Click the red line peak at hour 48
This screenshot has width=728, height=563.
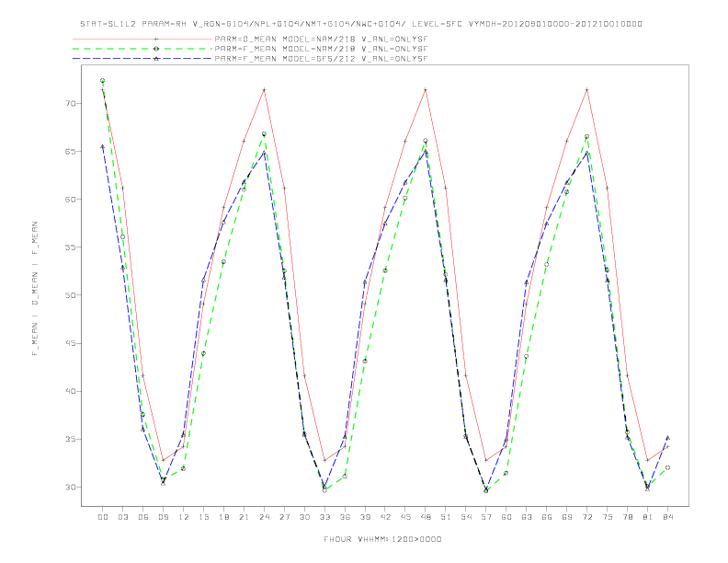pyautogui.click(x=426, y=89)
